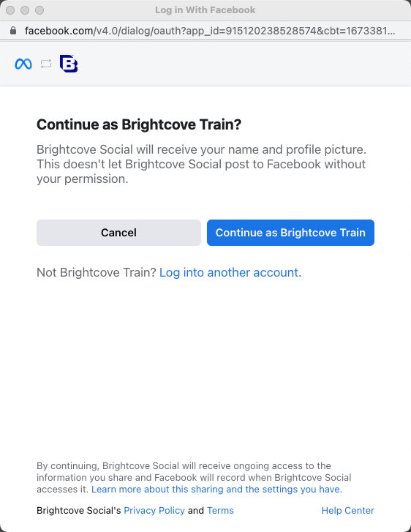The width and height of the screenshot is (411, 532).
Task: Click the Brightcove B app logo
Action: pos(69,64)
